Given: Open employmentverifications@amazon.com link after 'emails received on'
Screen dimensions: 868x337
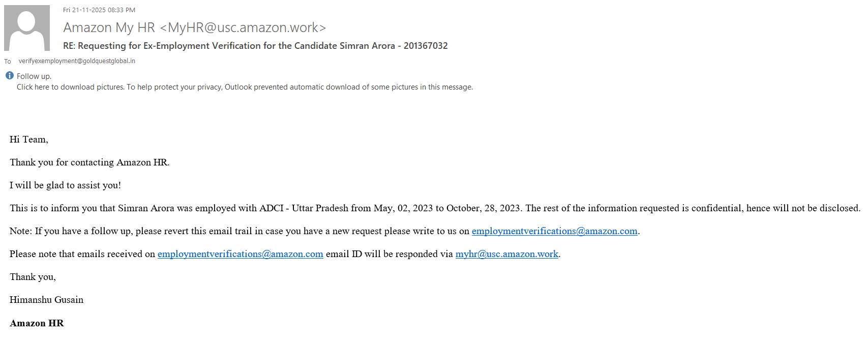Looking at the screenshot, I should [240, 254].
